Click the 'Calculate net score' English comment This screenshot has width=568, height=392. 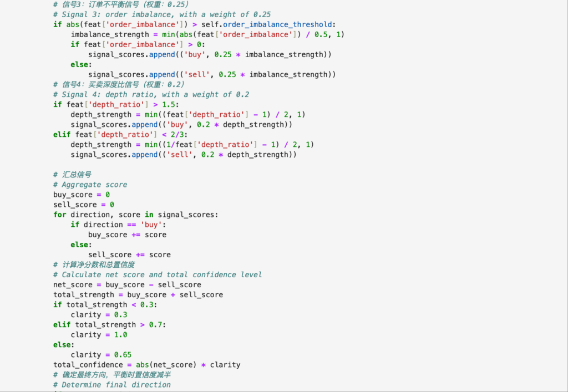158,274
